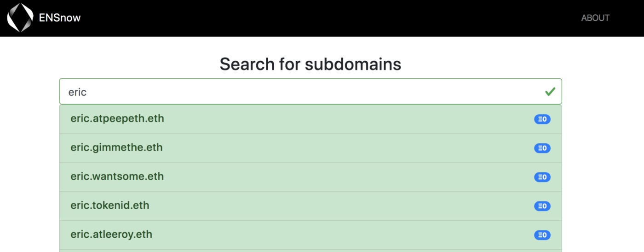Click the Search for subdomains heading
This screenshot has width=644, height=252.
point(310,64)
